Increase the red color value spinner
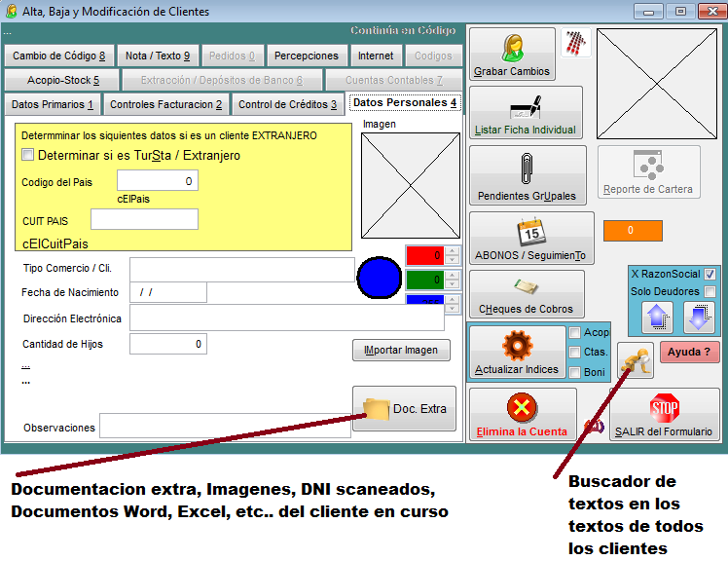Viewport: 728px width, 561px height. [x=452, y=251]
